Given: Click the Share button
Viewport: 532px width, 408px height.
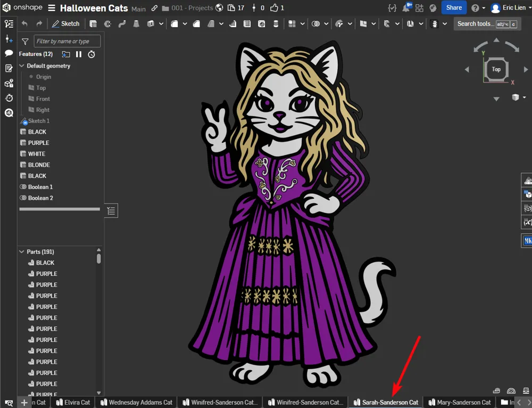Looking at the screenshot, I should pyautogui.click(x=454, y=7).
